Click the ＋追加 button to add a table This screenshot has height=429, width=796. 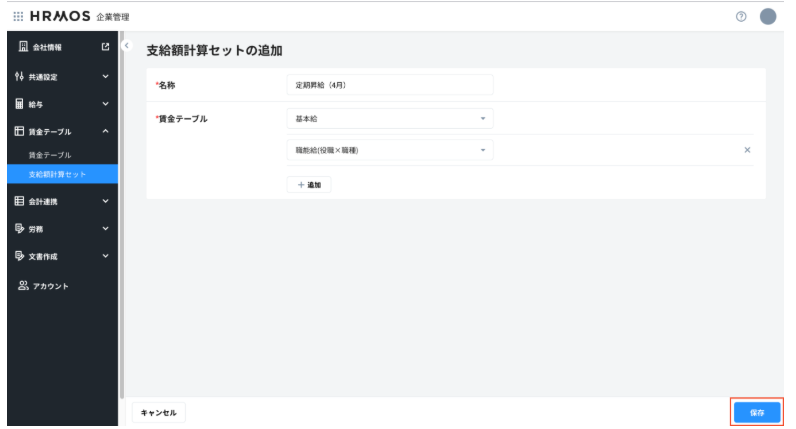pos(309,184)
